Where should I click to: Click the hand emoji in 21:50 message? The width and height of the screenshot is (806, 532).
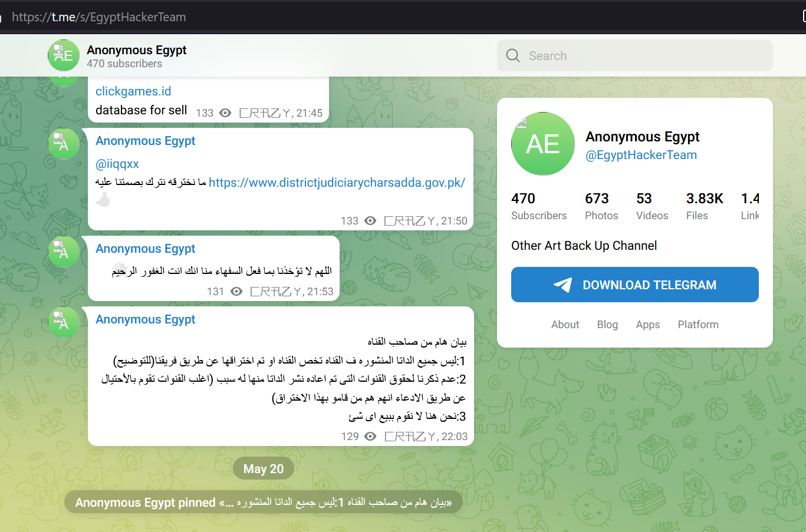(103, 200)
